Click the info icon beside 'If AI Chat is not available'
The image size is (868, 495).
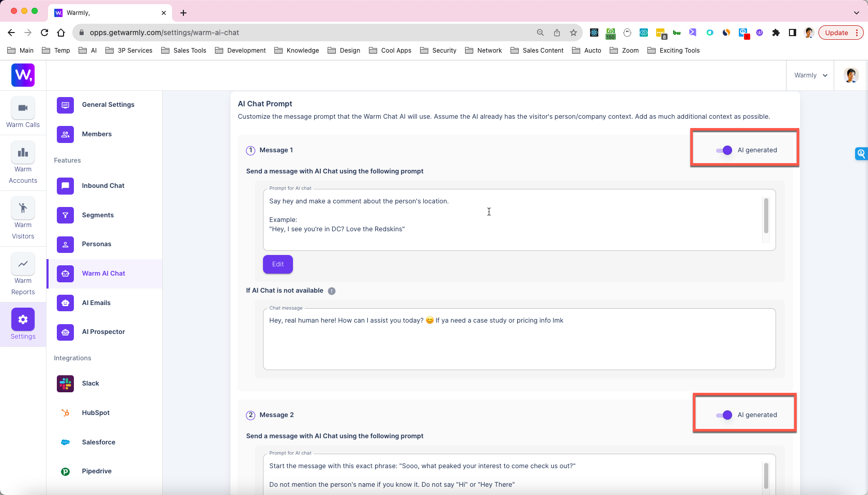click(x=331, y=291)
